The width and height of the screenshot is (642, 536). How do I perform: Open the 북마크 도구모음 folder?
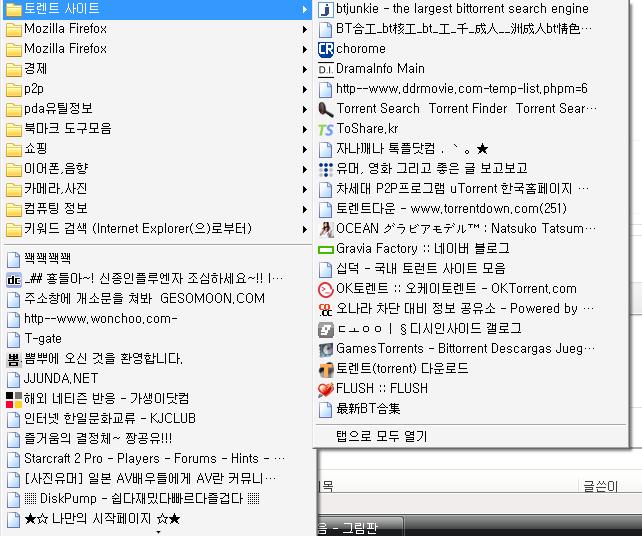pos(157,129)
